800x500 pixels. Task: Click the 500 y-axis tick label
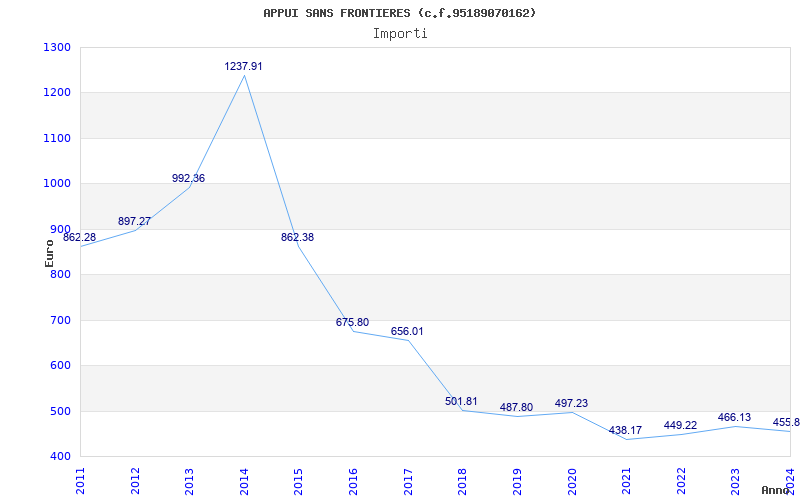[x=60, y=411]
